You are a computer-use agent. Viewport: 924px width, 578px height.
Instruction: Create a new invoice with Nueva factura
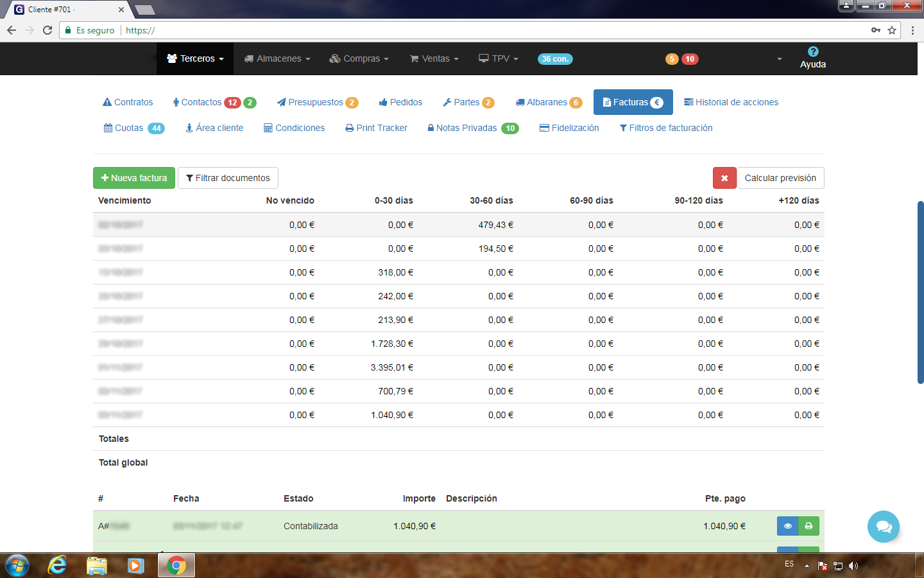[x=134, y=178]
